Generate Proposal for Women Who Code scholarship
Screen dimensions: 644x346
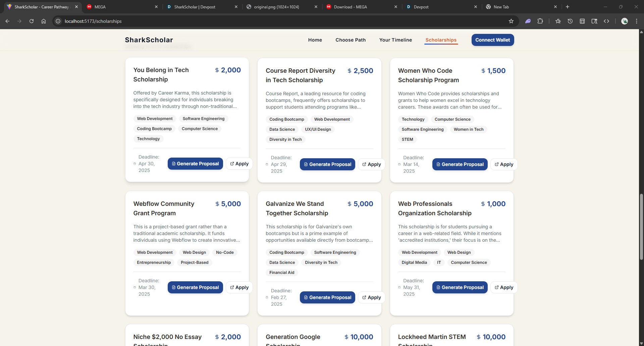[x=460, y=164]
